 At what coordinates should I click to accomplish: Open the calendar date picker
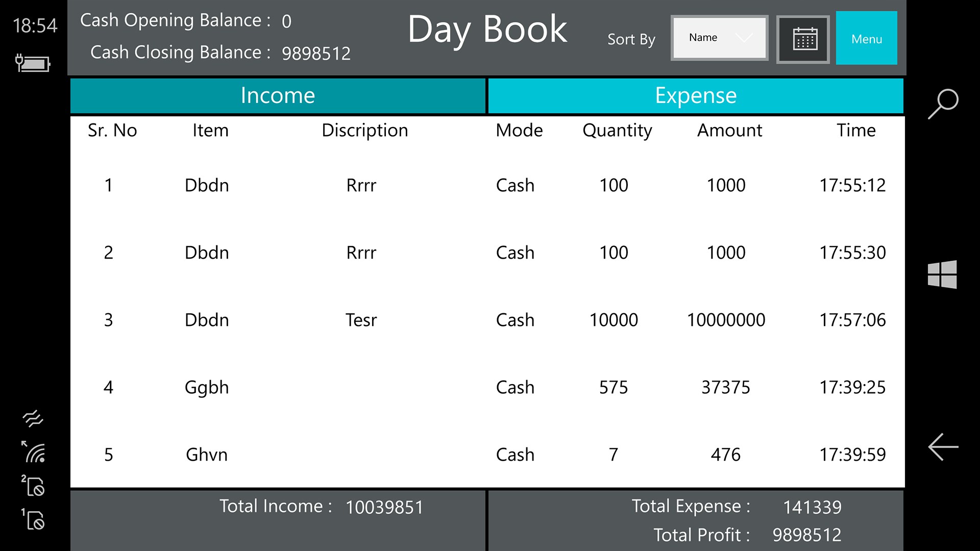coord(803,39)
